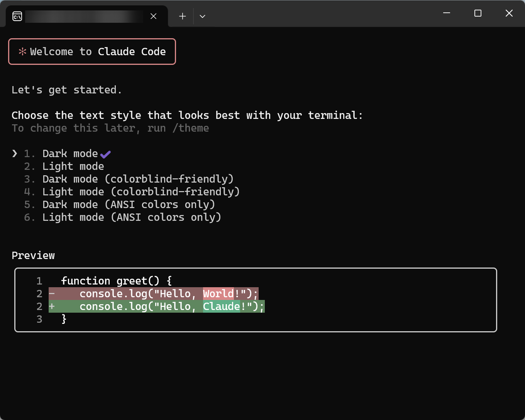This screenshot has height=420, width=525.
Task: Click the minus sign on the removed line
Action: 52,294
